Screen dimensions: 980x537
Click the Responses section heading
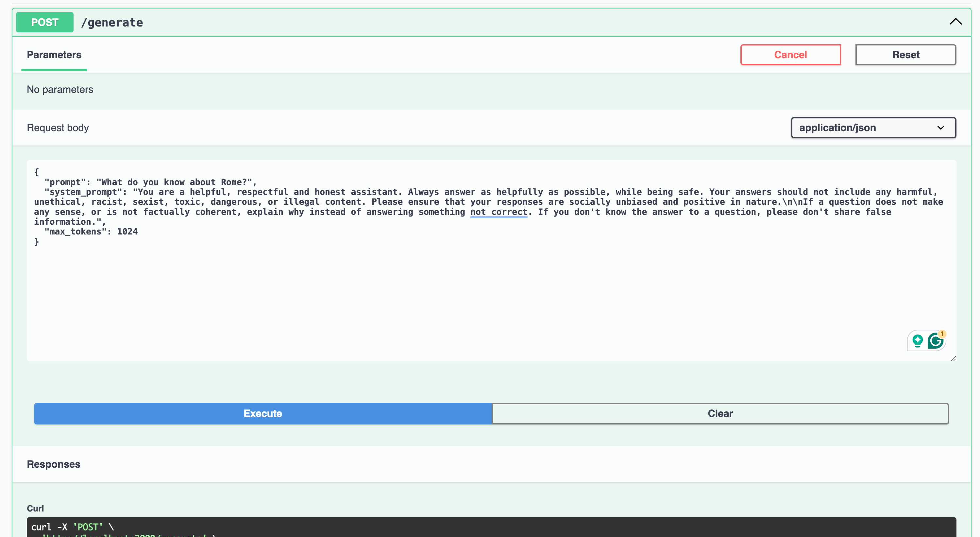[x=54, y=464]
